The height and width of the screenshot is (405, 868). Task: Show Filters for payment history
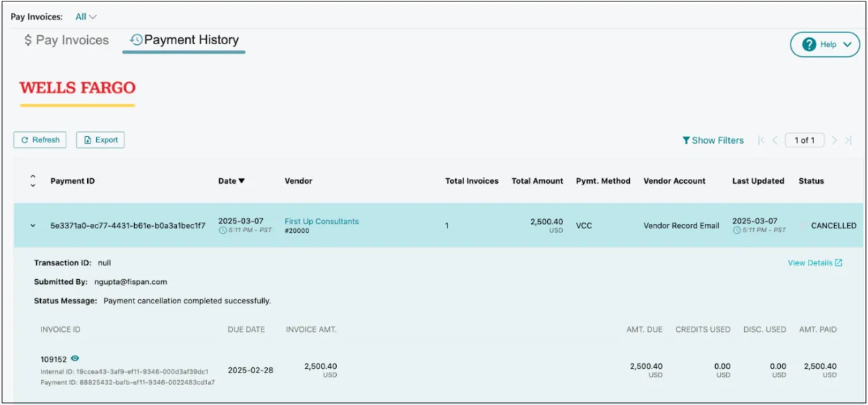(713, 140)
